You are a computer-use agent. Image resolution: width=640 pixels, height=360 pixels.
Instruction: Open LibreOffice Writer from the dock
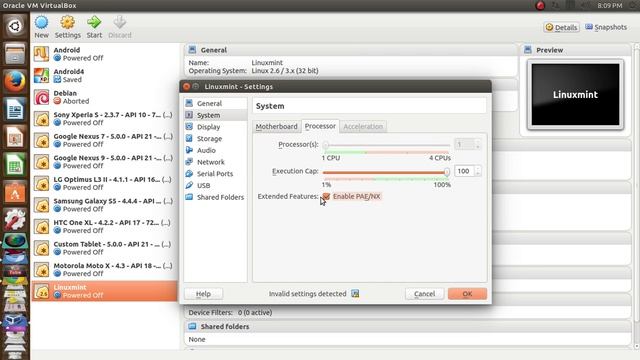[15, 109]
